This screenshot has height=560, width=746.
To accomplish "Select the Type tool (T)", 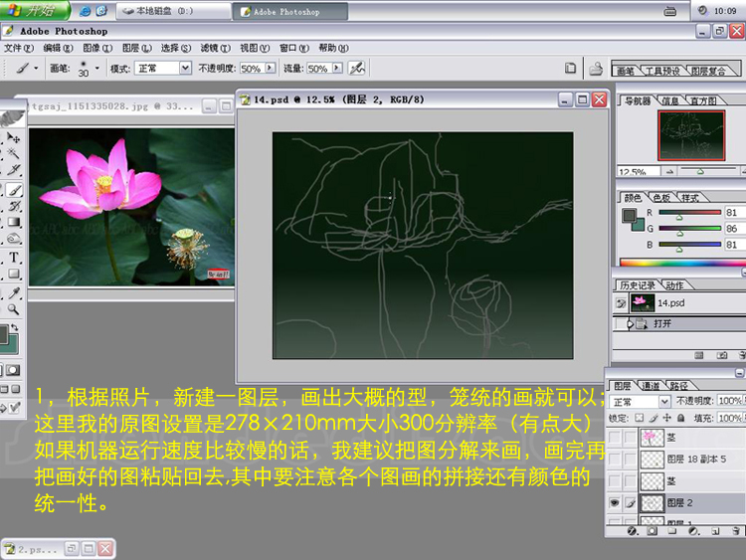I will [x=14, y=257].
